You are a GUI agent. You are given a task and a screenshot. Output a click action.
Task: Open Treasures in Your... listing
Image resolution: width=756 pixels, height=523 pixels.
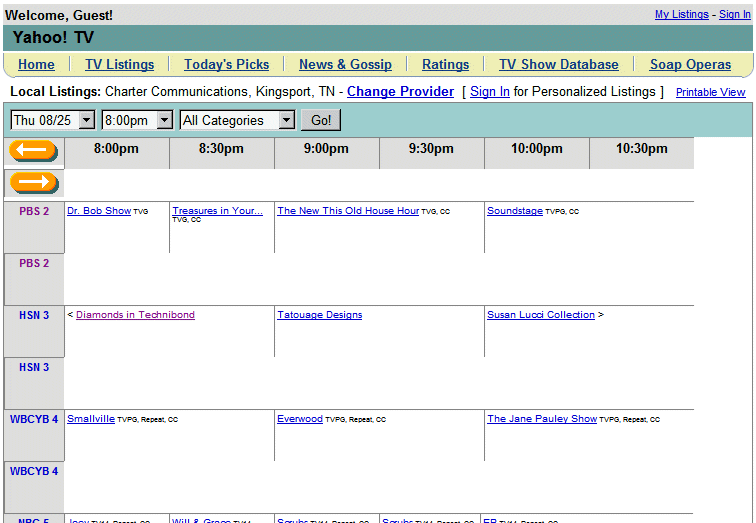(x=217, y=211)
